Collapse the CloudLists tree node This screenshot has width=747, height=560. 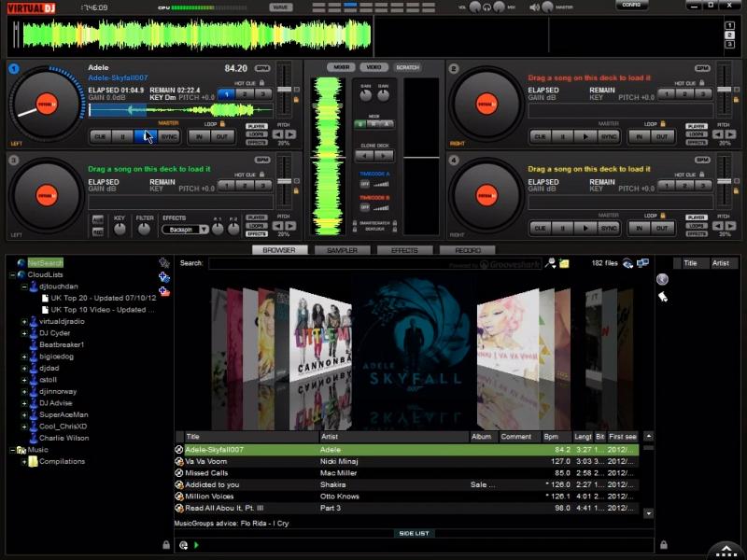coord(12,274)
